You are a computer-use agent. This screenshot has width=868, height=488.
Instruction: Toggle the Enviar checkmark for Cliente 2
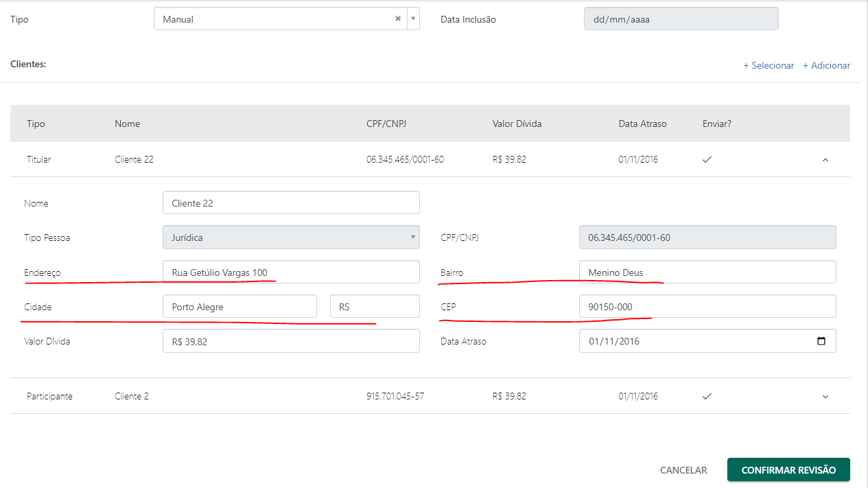tap(707, 396)
